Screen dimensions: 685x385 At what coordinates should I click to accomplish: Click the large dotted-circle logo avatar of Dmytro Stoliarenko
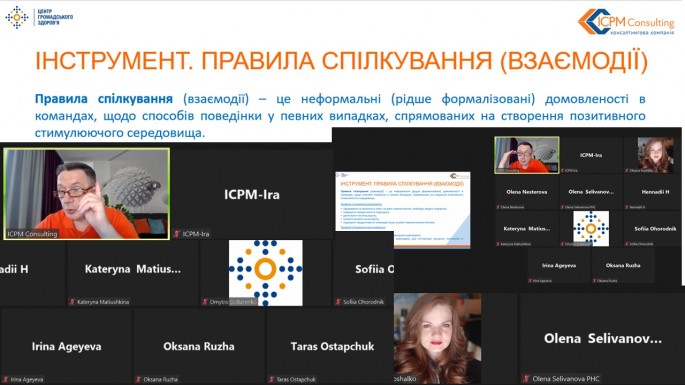tap(266, 272)
